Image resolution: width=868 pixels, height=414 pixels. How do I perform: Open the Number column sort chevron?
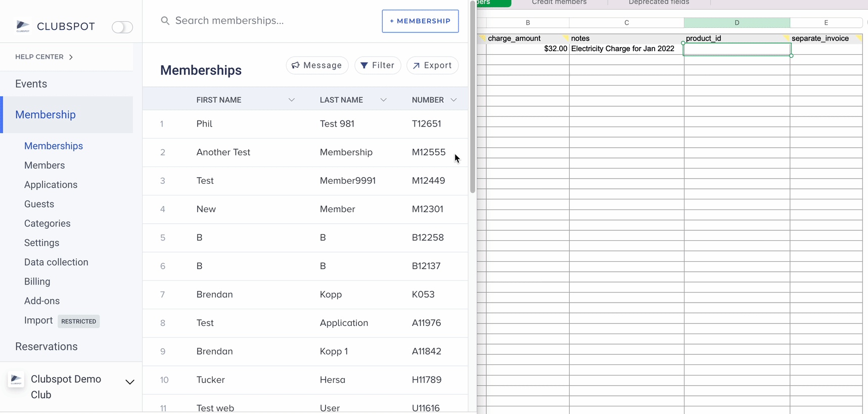click(x=453, y=100)
